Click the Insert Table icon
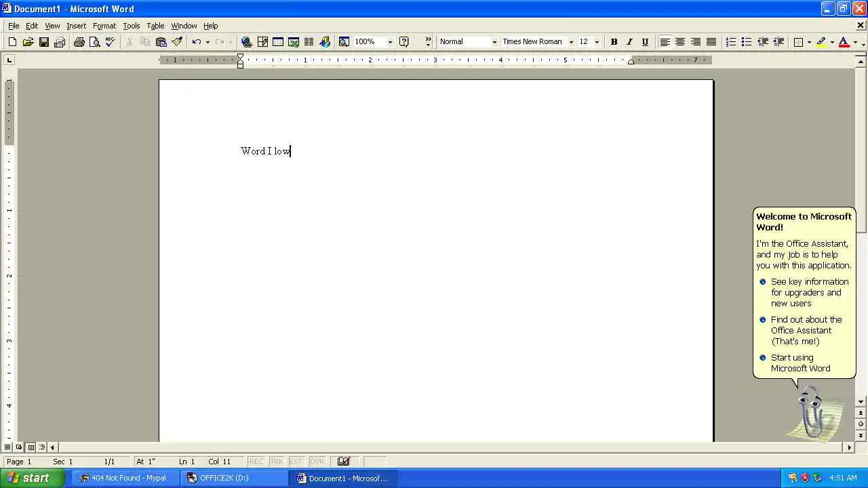Image resolution: width=868 pixels, height=488 pixels. pos(278,42)
